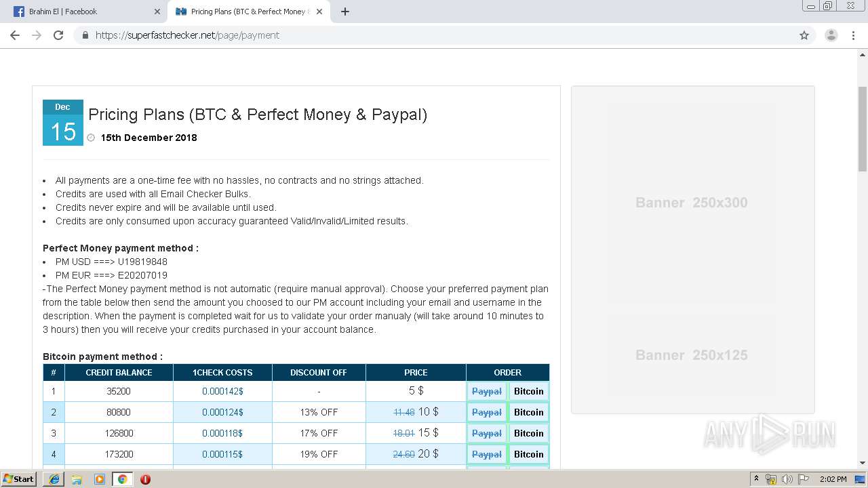Screen dimensions: 868x488
Task: Click credit balance cell 173200
Action: pos(119,454)
